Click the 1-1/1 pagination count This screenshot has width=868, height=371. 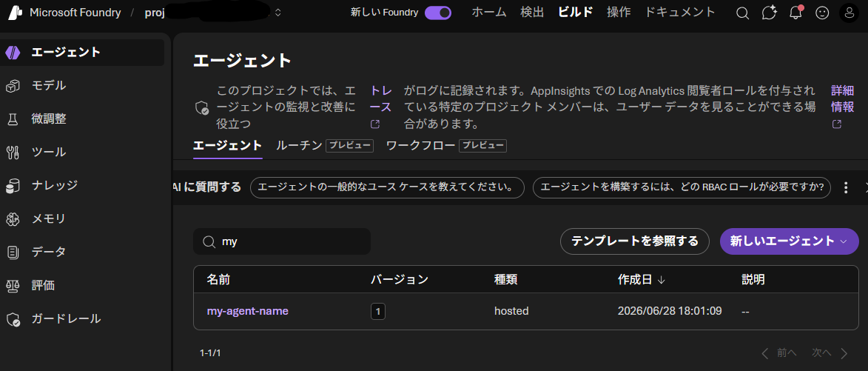point(210,352)
